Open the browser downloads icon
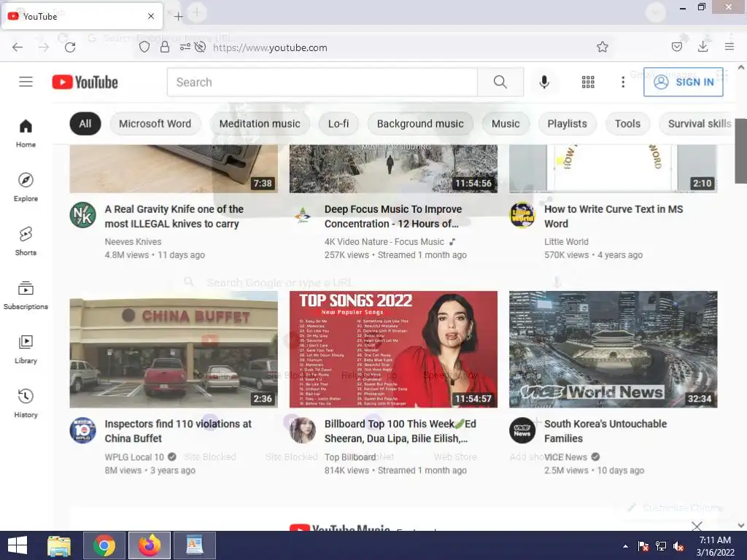 (703, 47)
